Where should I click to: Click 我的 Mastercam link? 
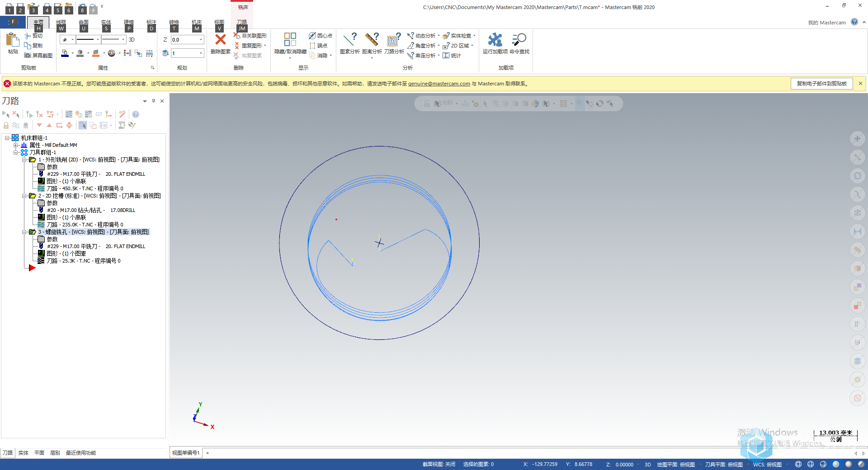827,23
